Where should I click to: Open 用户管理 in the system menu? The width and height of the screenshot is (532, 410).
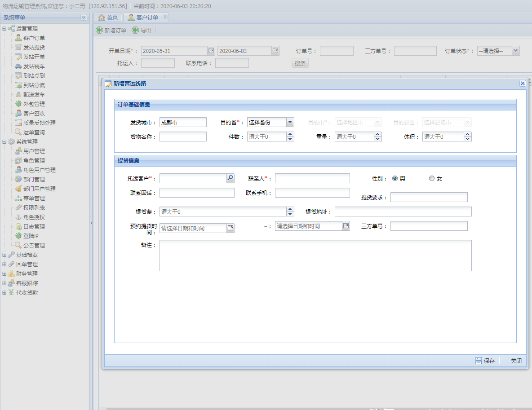click(x=34, y=151)
